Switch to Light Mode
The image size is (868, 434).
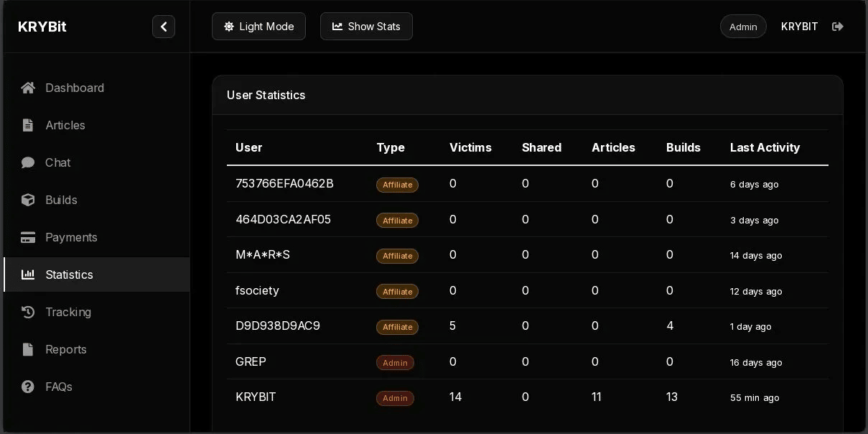[258, 26]
